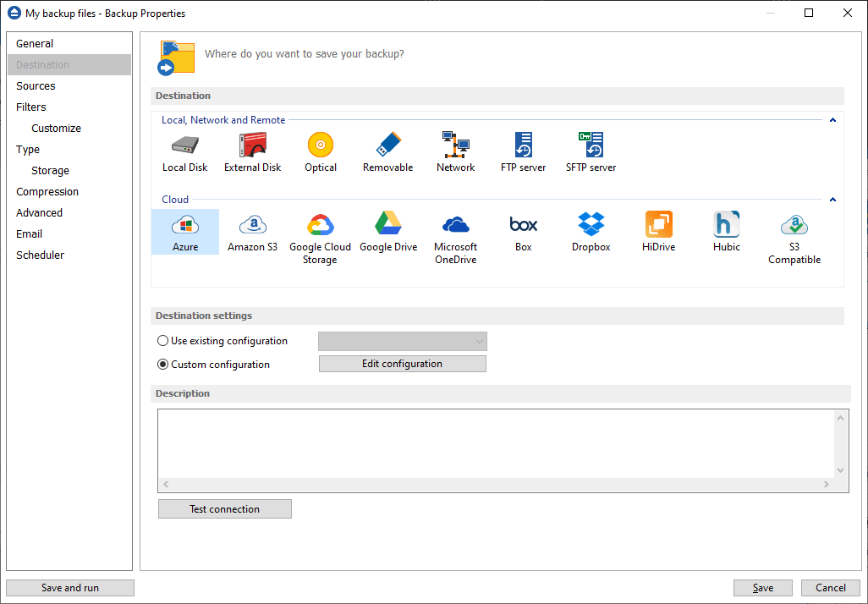The image size is (868, 604).
Task: Choose External Disk destination icon
Action: 252,152
